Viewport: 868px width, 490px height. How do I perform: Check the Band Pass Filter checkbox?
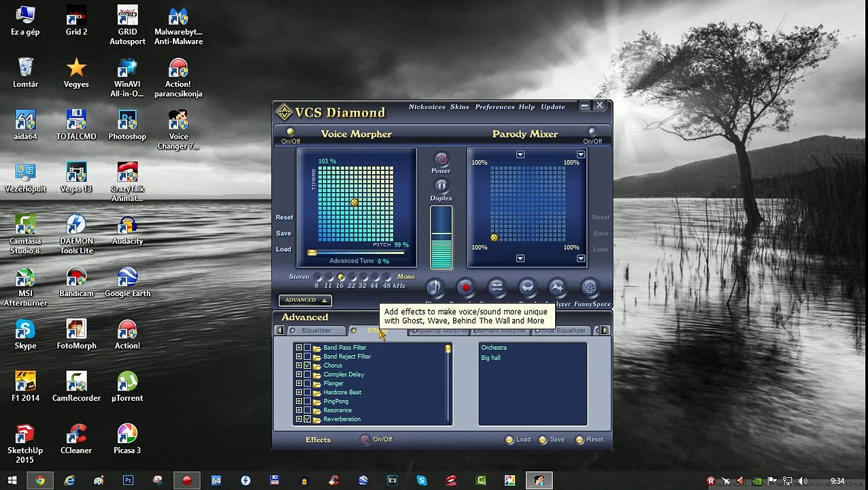point(307,348)
